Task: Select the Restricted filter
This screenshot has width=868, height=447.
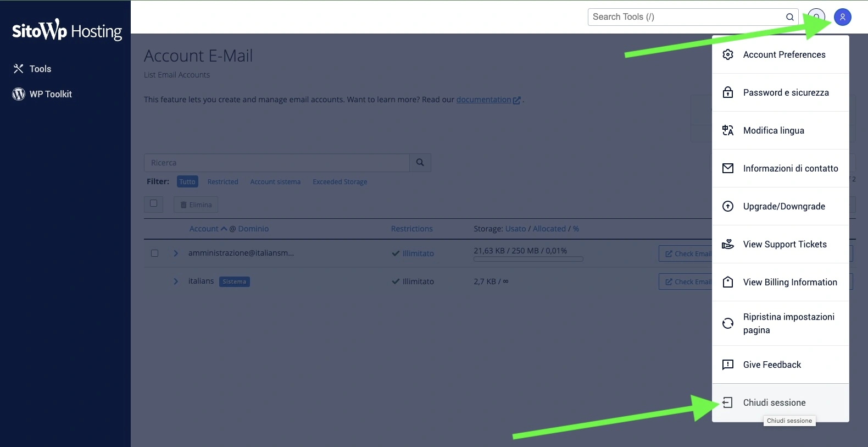Action: tap(222, 182)
